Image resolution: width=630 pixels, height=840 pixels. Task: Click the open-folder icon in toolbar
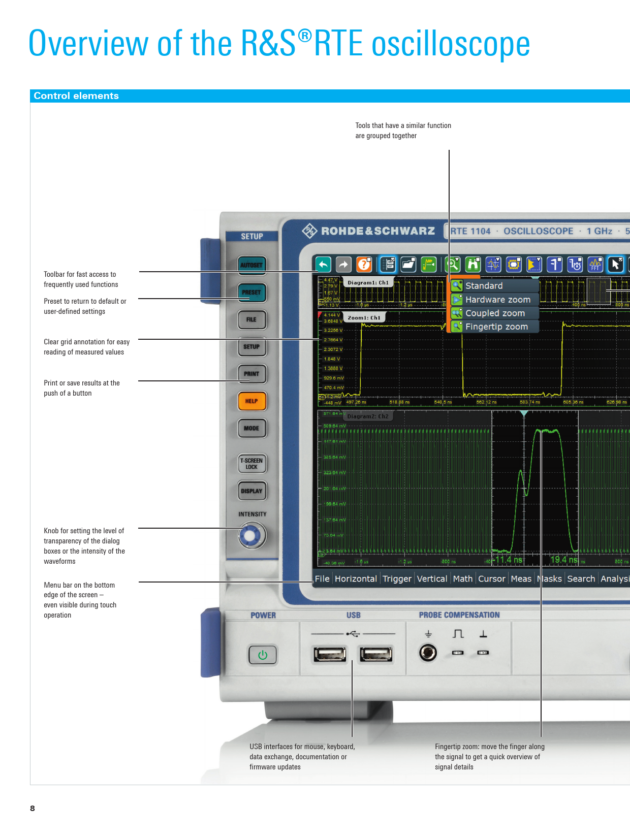(408, 264)
